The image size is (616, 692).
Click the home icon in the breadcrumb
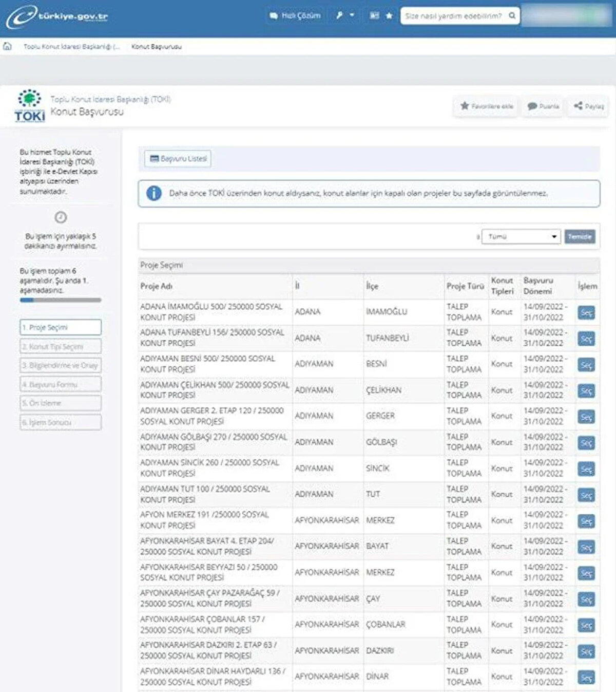point(7,45)
